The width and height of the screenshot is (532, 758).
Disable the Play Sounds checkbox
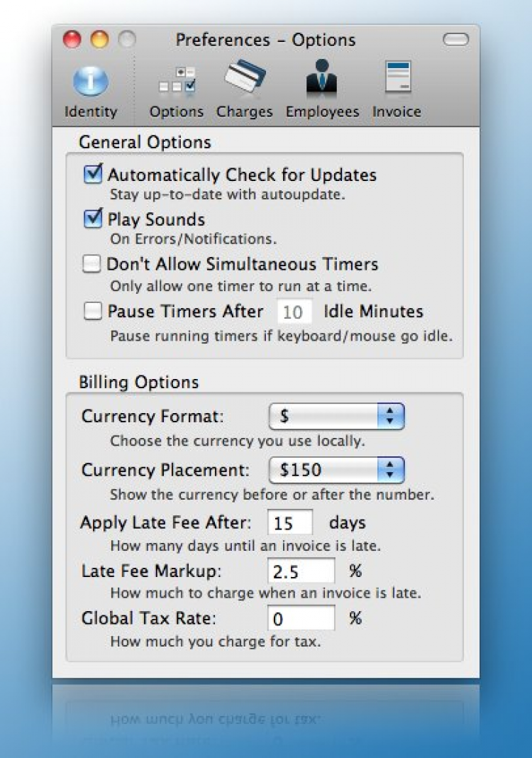click(92, 219)
